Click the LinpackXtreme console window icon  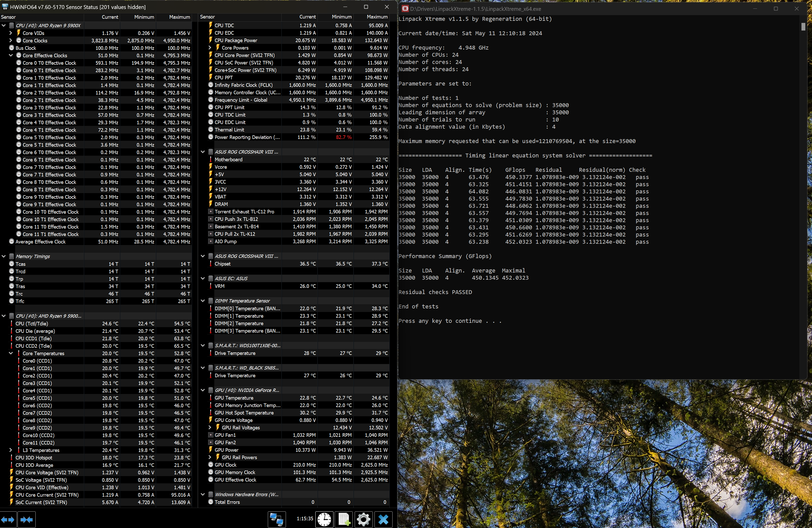click(x=405, y=8)
